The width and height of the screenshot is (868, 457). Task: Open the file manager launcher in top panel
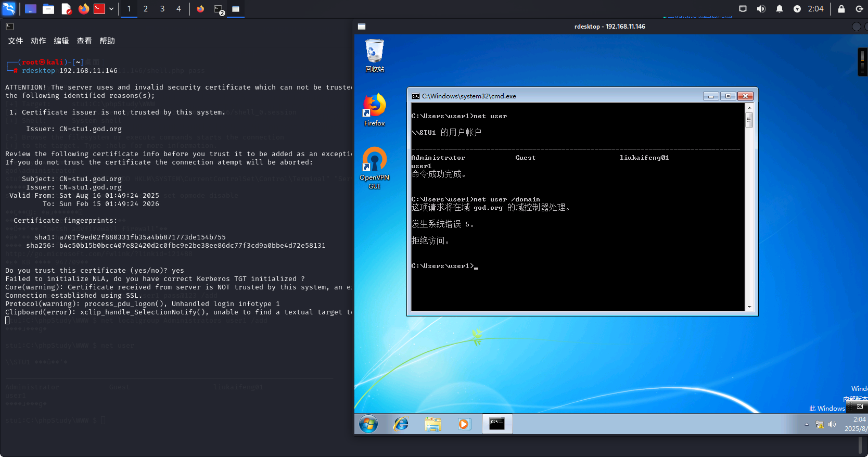pos(48,9)
